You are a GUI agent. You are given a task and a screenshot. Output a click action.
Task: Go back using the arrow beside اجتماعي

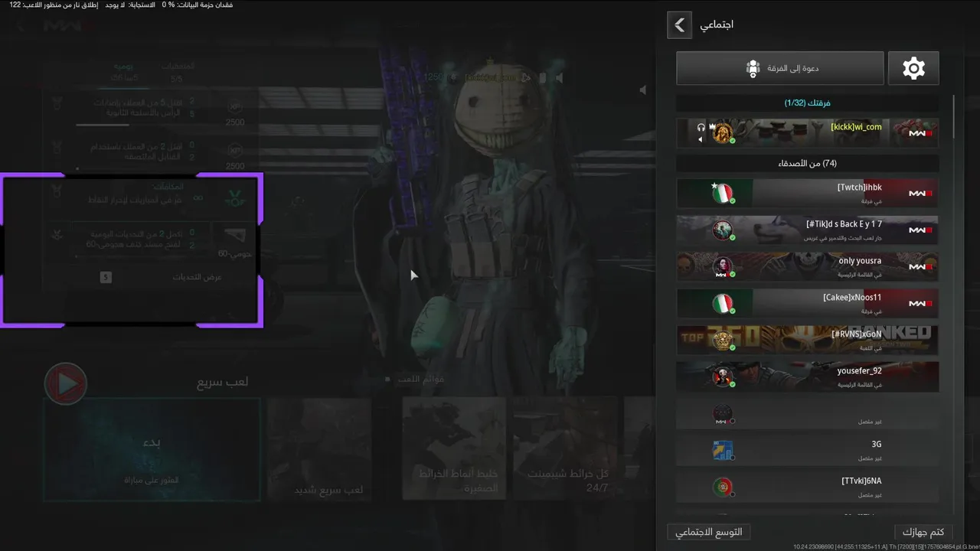[679, 24]
